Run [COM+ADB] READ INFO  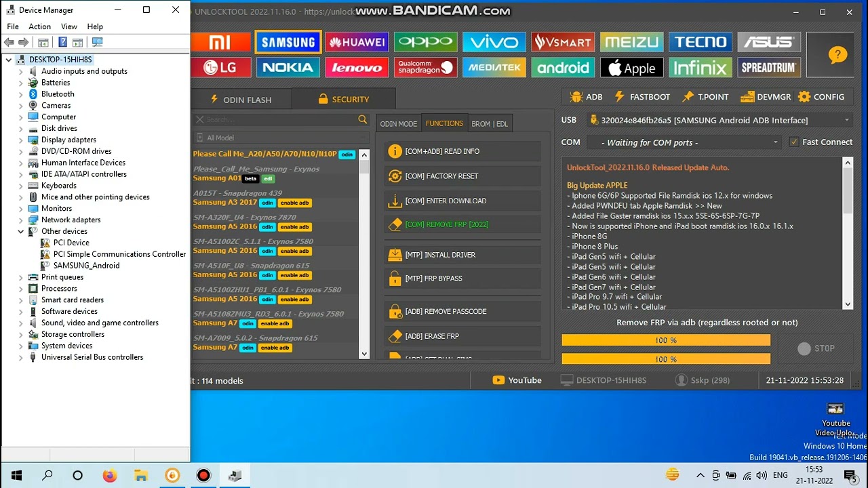[462, 151]
